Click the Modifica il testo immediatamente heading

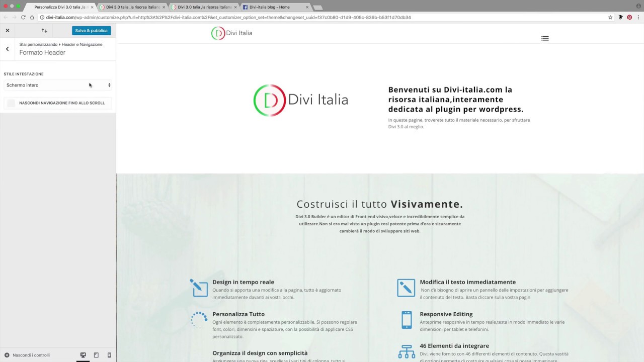tap(468, 282)
